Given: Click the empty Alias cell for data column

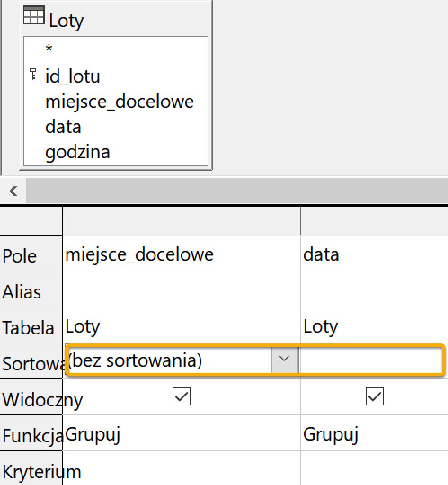Looking at the screenshot, I should pyautogui.click(x=373, y=289).
